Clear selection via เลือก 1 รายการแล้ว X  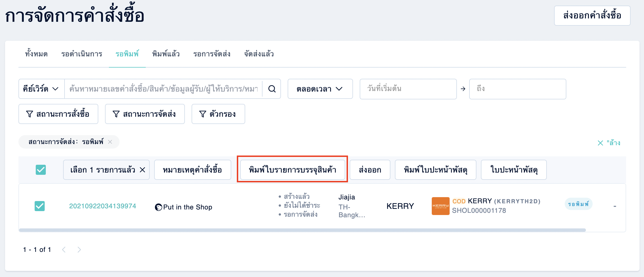pyautogui.click(x=142, y=170)
